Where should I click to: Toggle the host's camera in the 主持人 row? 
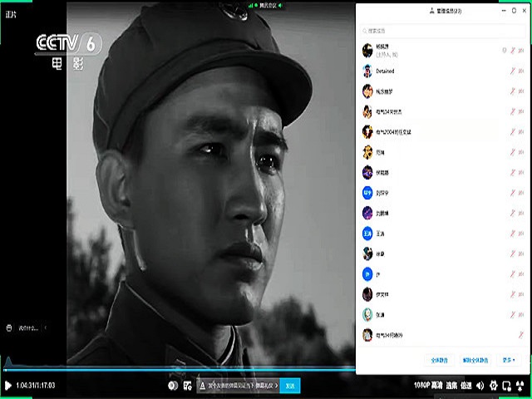(x=521, y=51)
